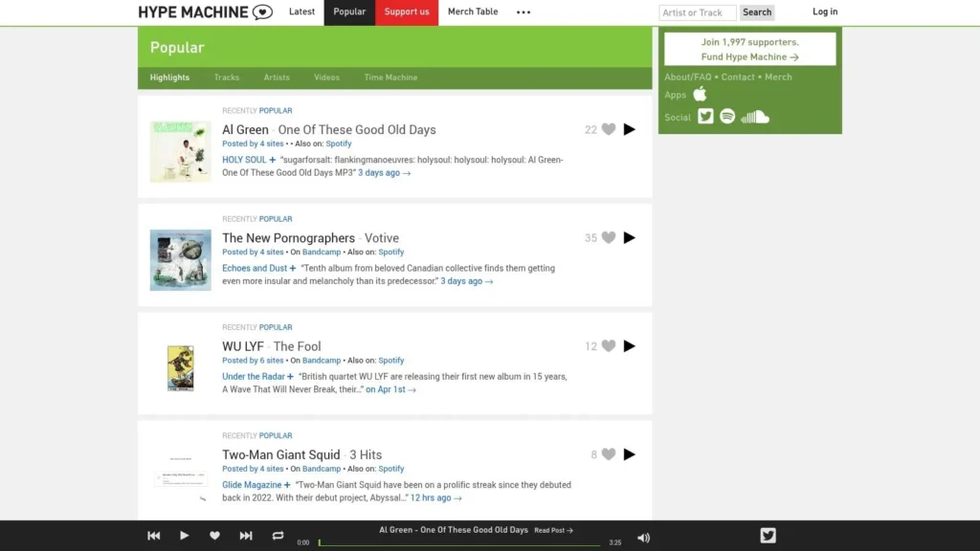The height and width of the screenshot is (551, 980).
Task: Play Two-Man Giant Squid 3 Hits
Action: (630, 454)
